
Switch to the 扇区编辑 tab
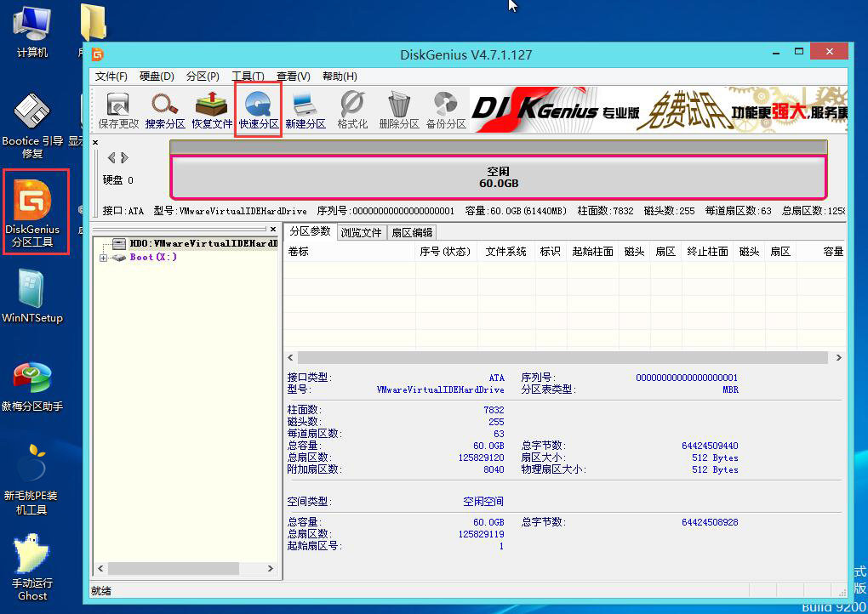point(412,231)
